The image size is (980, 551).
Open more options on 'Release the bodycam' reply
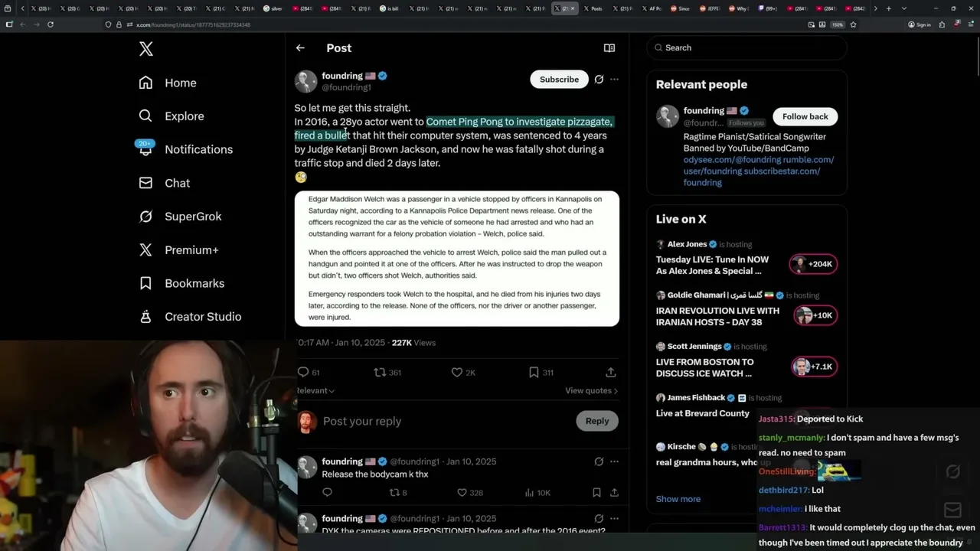(614, 461)
